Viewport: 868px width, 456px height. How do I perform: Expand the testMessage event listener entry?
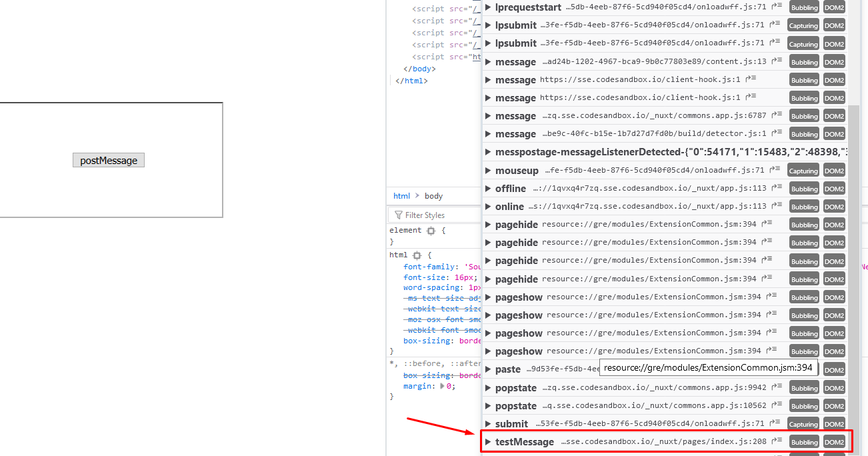coord(487,441)
